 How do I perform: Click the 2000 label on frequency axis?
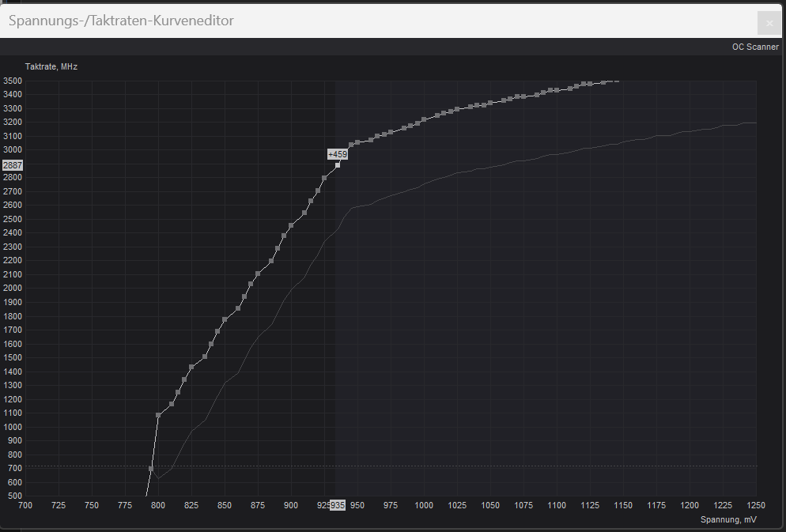(x=13, y=288)
